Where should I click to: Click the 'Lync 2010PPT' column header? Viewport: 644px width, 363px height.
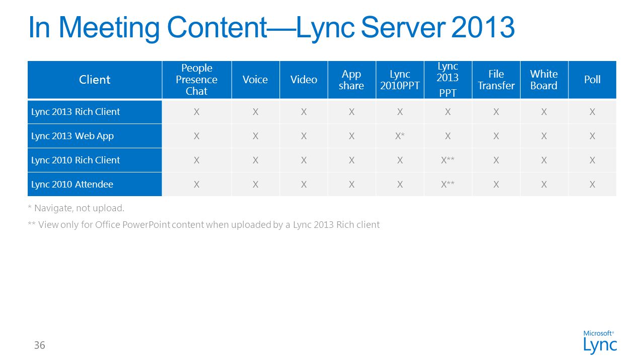(x=400, y=80)
